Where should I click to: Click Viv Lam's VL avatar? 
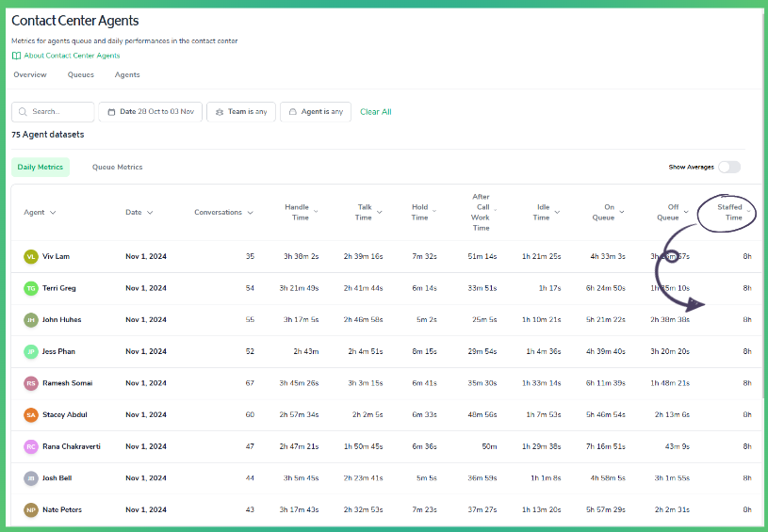pos(31,256)
